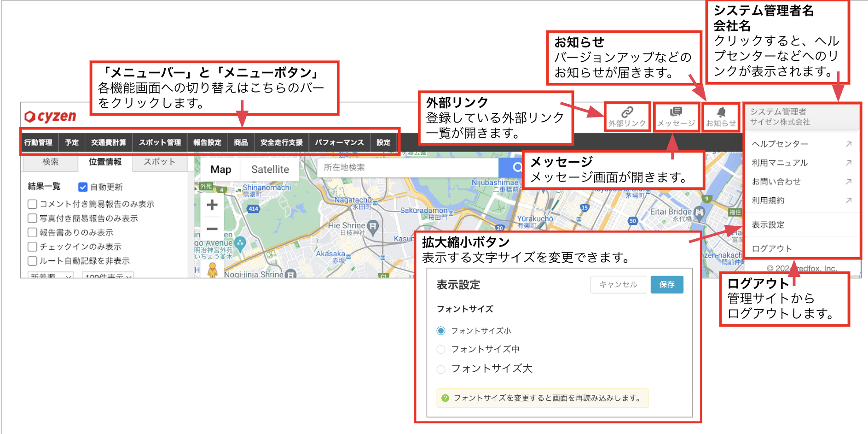Zoom out the map with minus button

point(212,229)
